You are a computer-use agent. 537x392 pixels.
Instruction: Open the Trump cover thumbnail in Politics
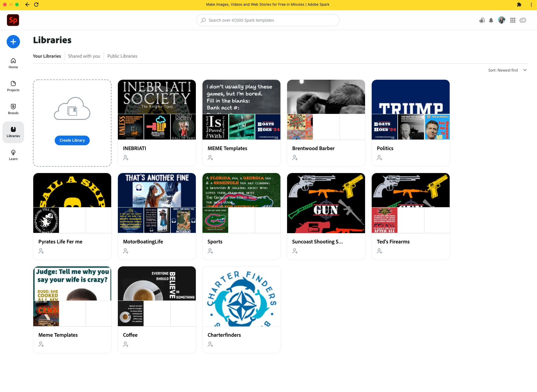(411, 97)
